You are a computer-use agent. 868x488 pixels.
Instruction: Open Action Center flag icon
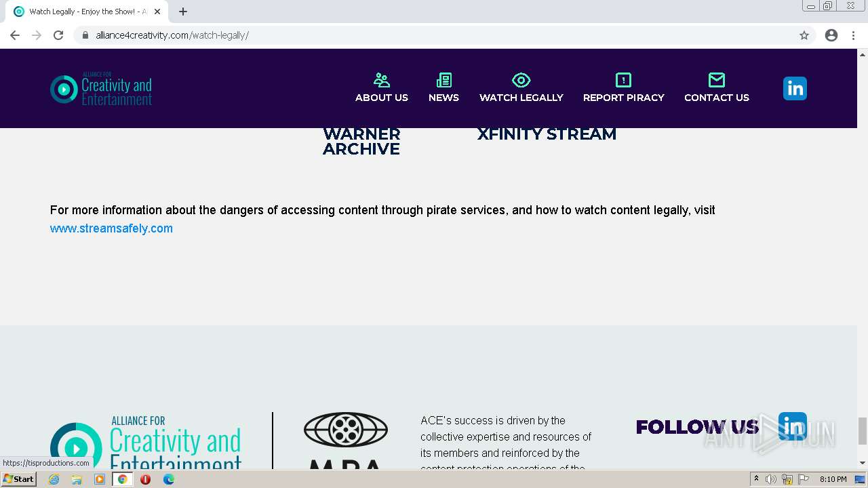tap(802, 479)
